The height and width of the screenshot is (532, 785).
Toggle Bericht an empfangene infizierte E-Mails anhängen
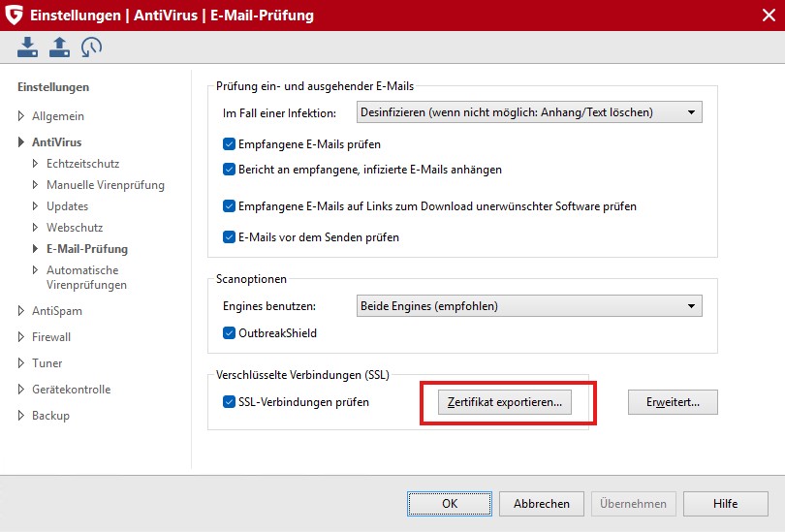[x=229, y=170]
